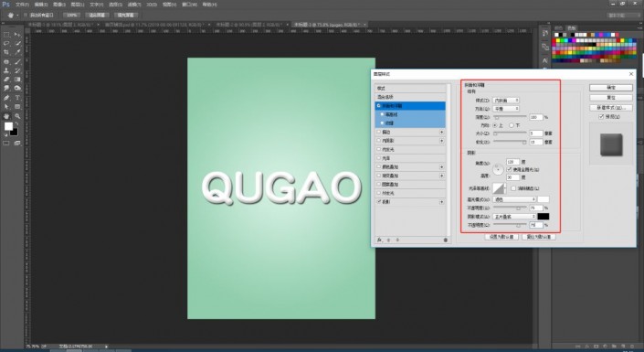Enable the Stroke (描边) effect checkbox
Screen dimensions: 644x352
pos(379,132)
